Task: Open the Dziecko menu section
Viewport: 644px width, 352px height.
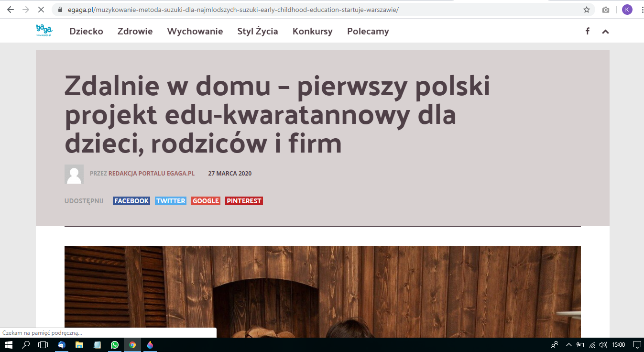Action: pyautogui.click(x=86, y=31)
